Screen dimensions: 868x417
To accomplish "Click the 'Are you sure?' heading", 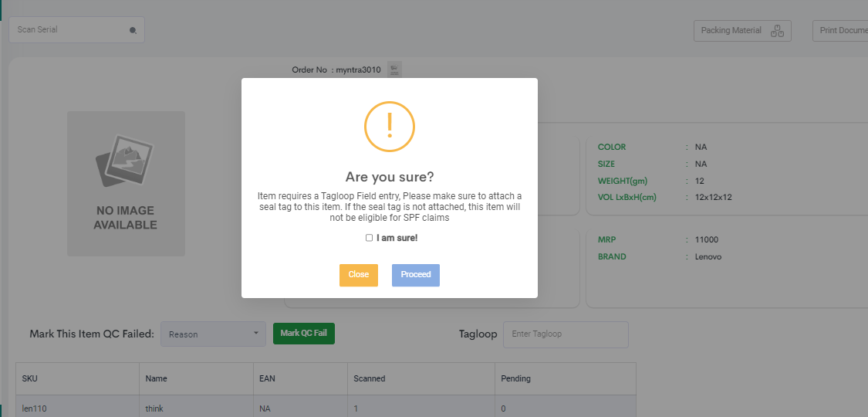I will 390,177.
